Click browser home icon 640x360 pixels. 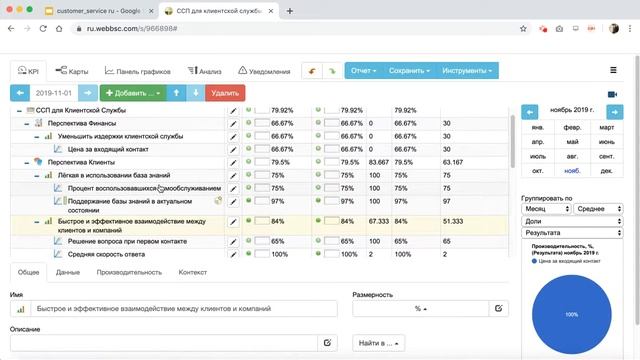point(59,29)
